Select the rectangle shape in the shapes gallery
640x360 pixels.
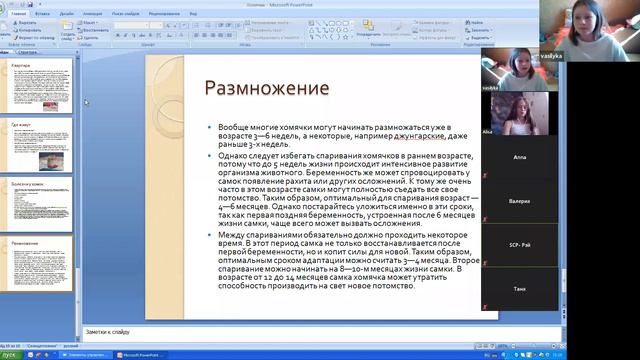[331, 23]
